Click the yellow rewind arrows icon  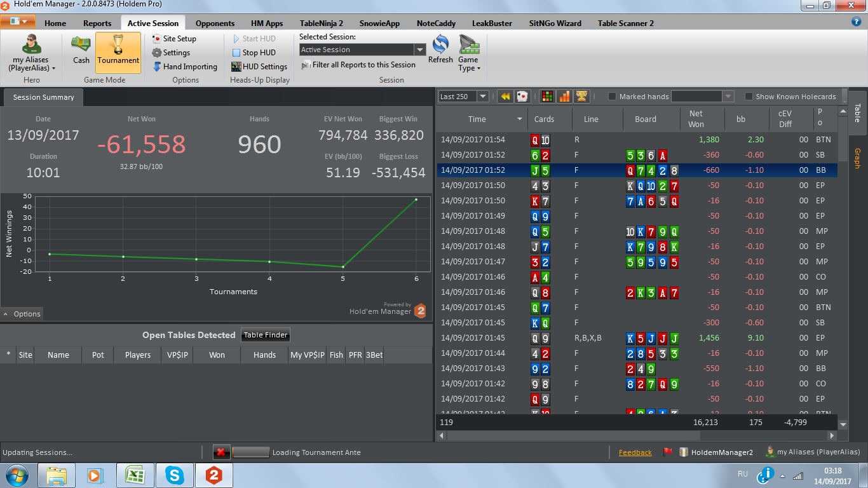(505, 97)
